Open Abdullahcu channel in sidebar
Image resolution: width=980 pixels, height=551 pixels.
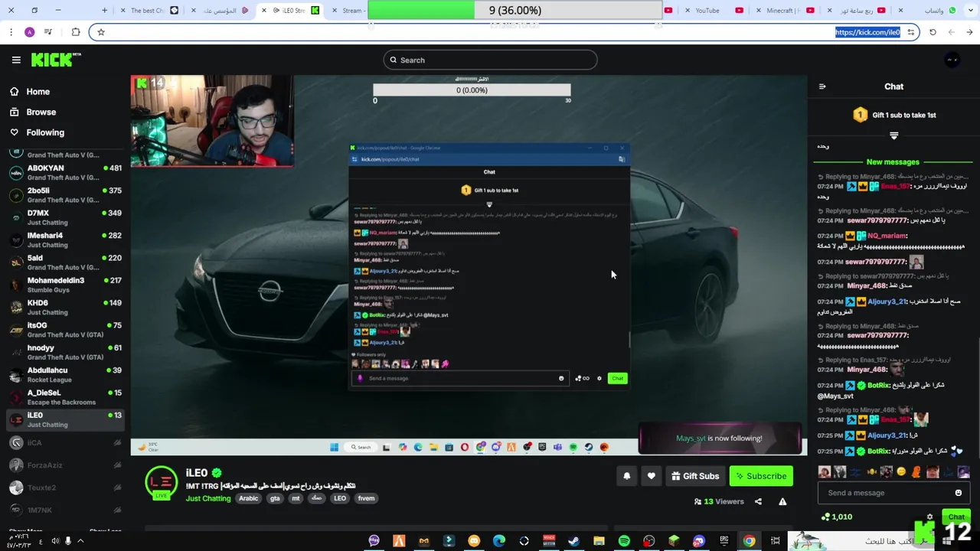coord(65,374)
